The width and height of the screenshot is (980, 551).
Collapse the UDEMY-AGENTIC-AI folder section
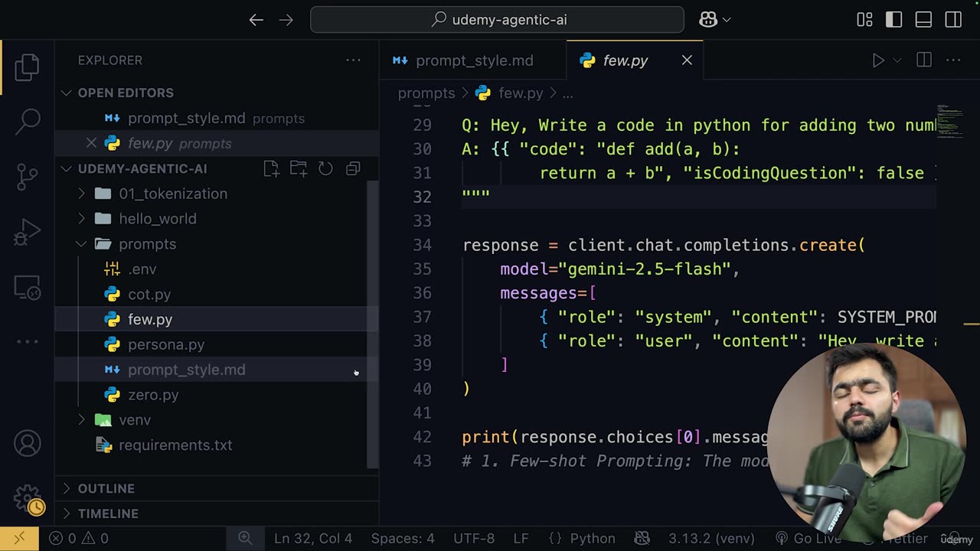142,168
